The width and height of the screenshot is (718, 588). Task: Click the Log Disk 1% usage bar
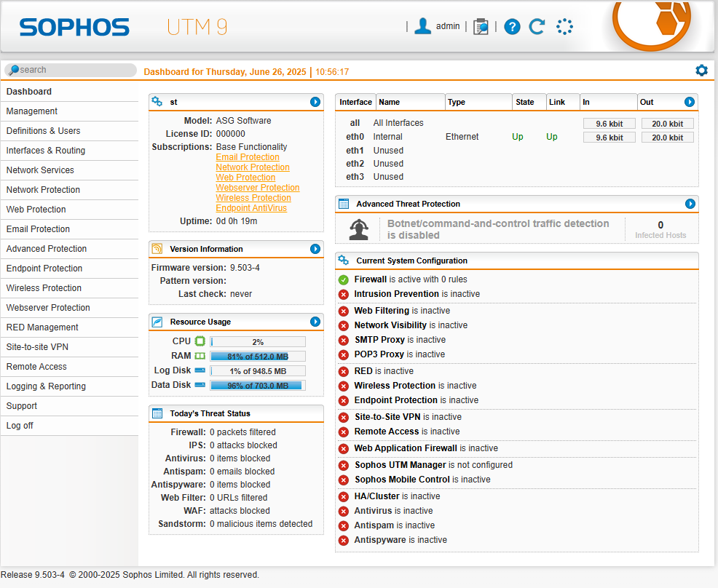pyautogui.click(x=258, y=371)
